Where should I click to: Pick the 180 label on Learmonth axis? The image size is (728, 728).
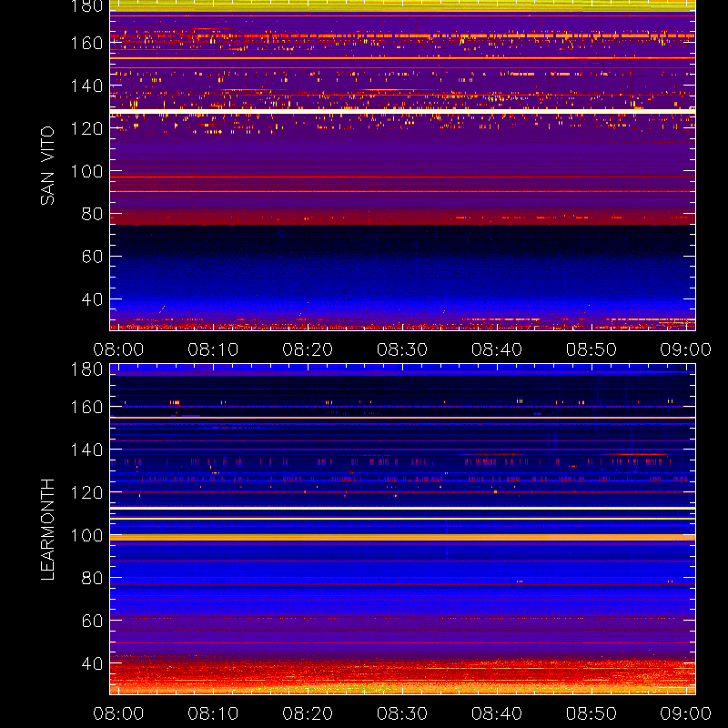tap(86, 369)
